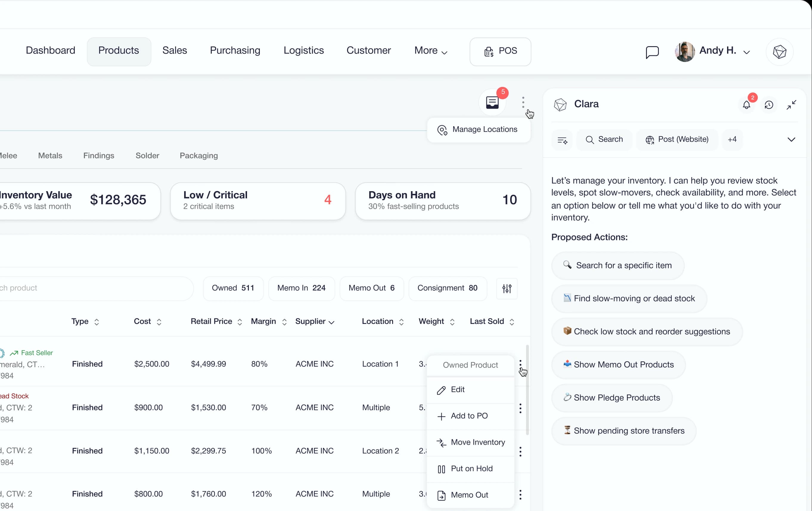Filter by Consignment 80 products
The image size is (812, 511).
coord(448,288)
